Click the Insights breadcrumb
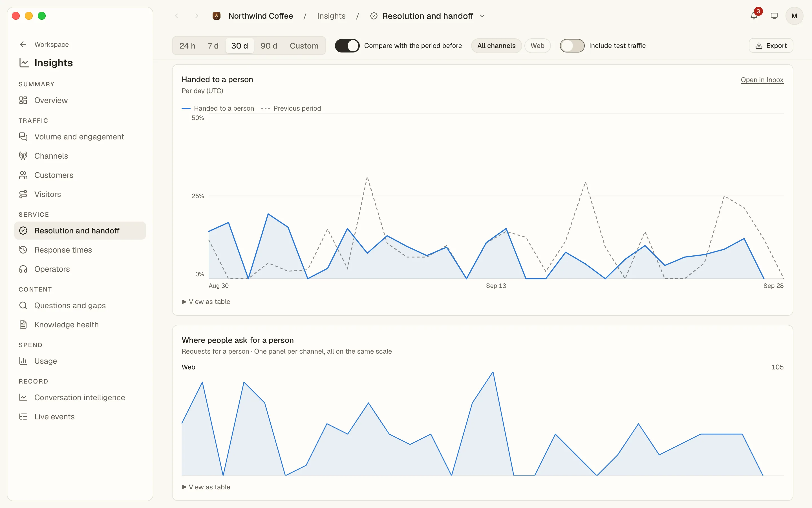This screenshot has width=812, height=508. [331, 16]
